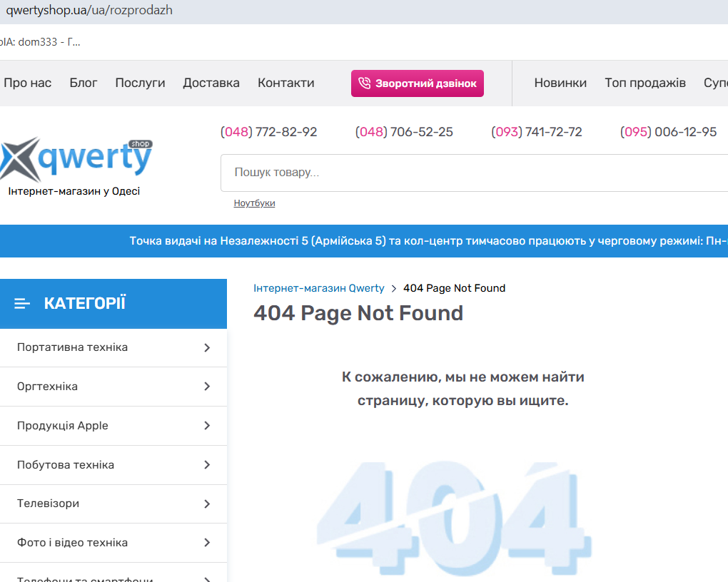Viewport: 728px width, 582px height.
Task: Expand the Телевізори category chevron
Action: (207, 504)
